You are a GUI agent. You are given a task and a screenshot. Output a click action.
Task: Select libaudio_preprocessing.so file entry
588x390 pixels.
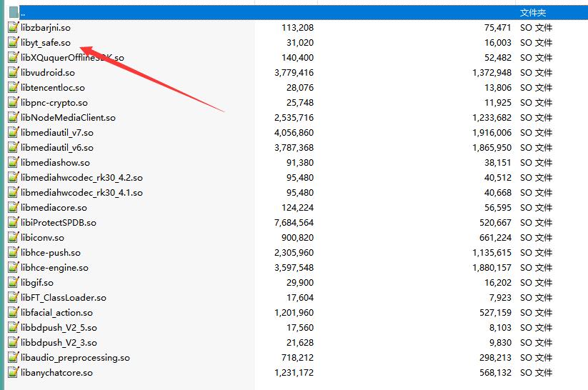75,358
